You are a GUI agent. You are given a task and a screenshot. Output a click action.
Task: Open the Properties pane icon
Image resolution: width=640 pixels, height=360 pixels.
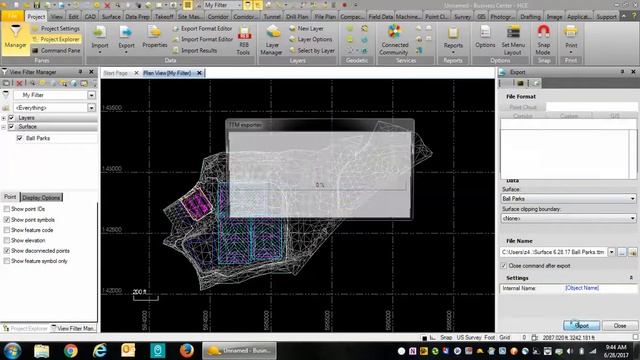(155, 37)
